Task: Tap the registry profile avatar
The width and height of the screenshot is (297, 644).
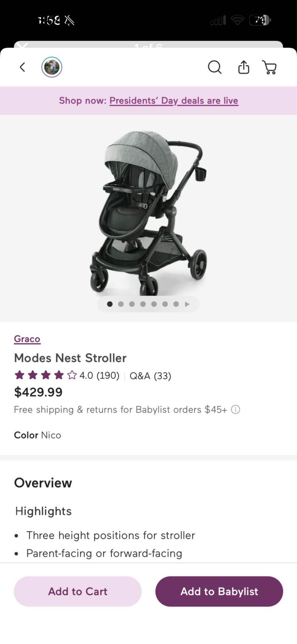Action: (x=51, y=67)
